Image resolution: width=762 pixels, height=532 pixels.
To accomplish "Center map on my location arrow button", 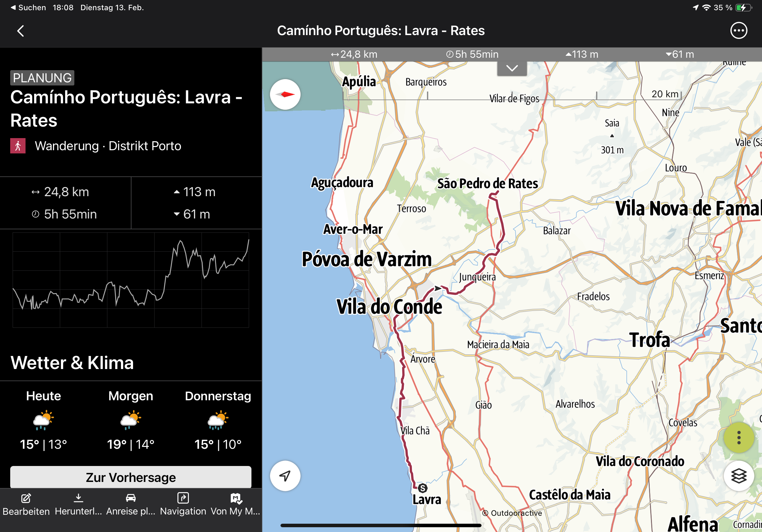I will coord(285,476).
